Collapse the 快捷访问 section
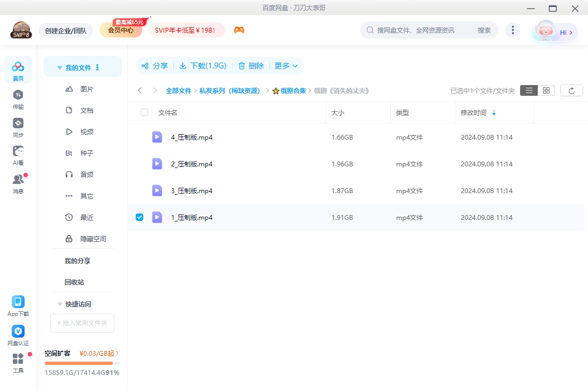 (59, 304)
